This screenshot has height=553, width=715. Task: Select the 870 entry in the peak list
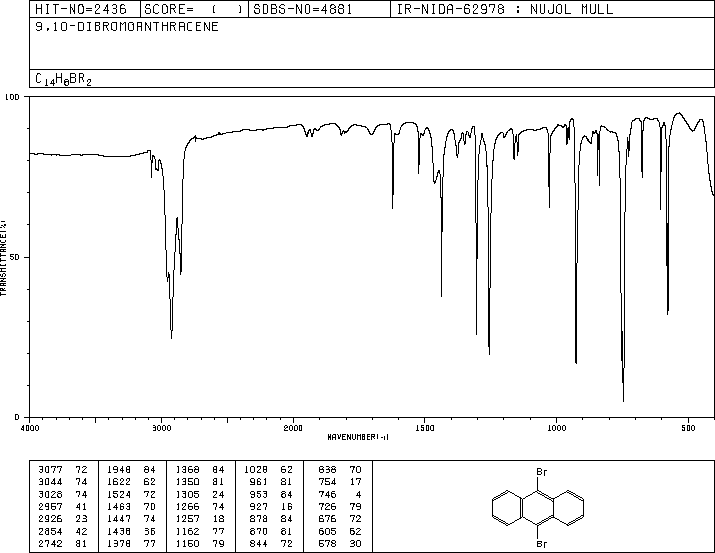pos(271,531)
